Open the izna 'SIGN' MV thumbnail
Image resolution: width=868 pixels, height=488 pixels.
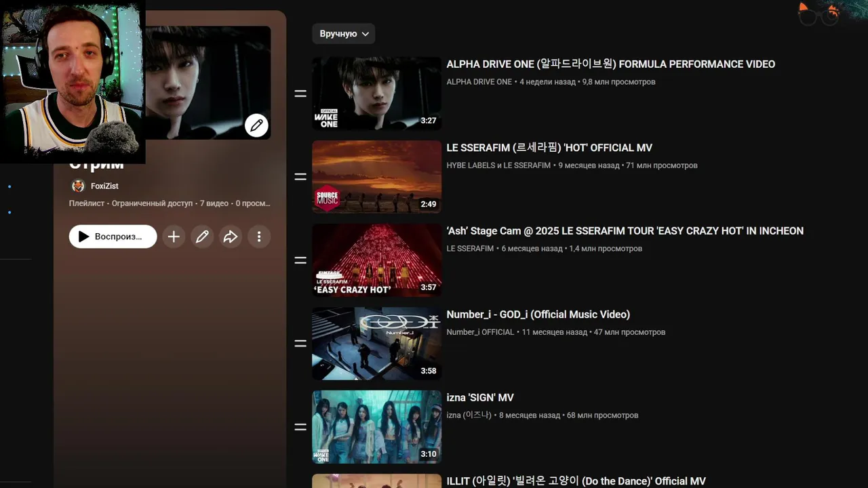pos(376,427)
